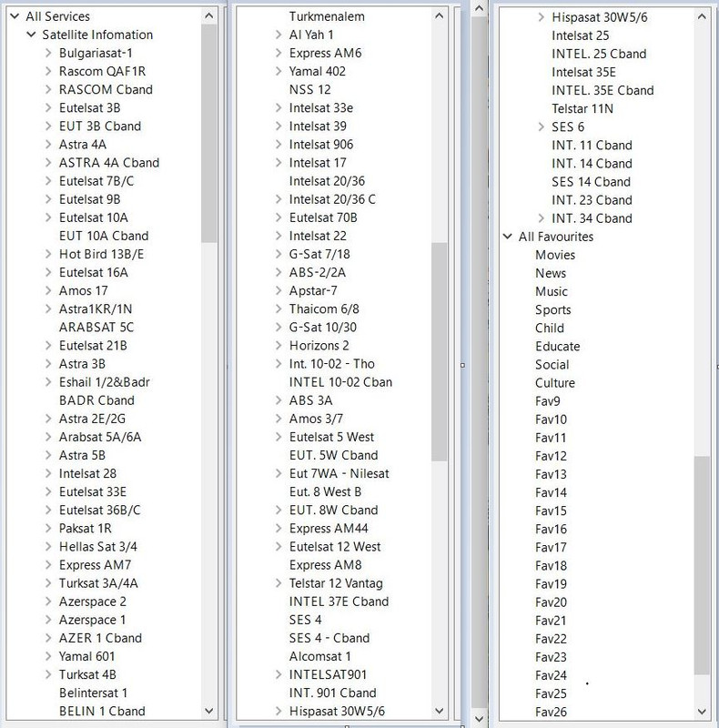Image resolution: width=719 pixels, height=728 pixels.
Task: Select Thaicom 6/8 satellite
Action: (x=324, y=308)
